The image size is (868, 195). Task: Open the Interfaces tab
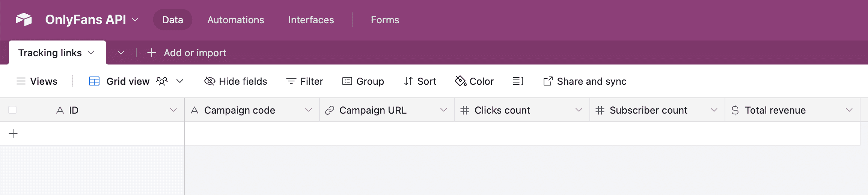point(311,20)
